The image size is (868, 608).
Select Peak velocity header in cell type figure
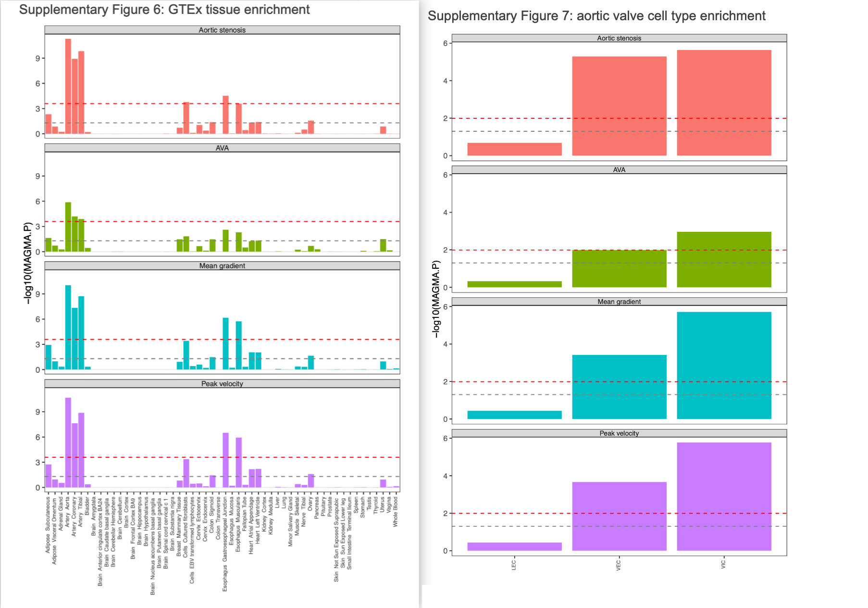(619, 433)
